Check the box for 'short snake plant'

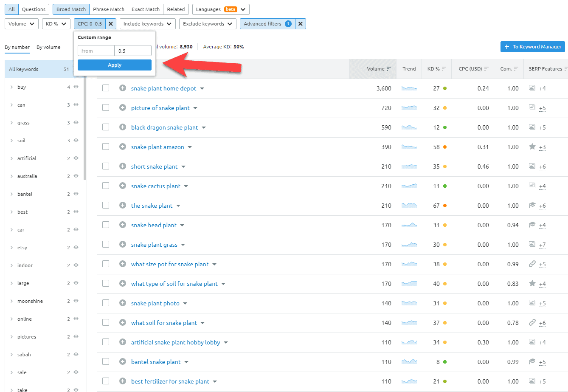click(x=106, y=166)
